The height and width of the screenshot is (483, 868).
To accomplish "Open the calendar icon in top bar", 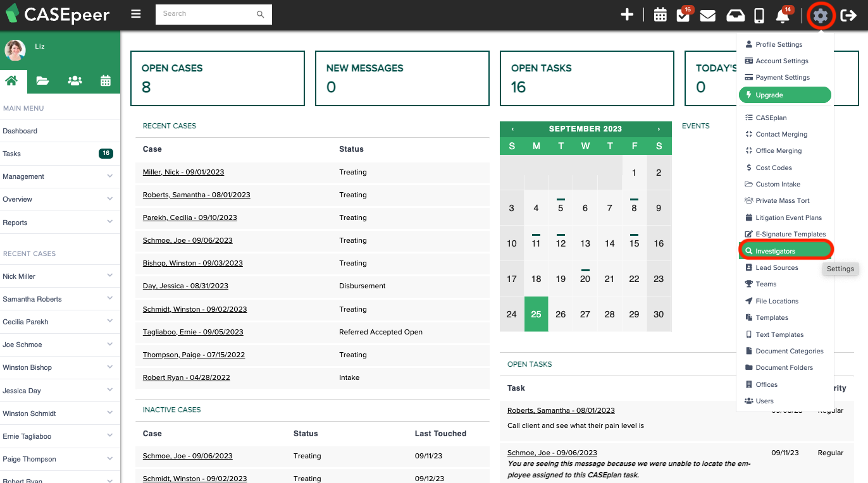I will pos(660,15).
